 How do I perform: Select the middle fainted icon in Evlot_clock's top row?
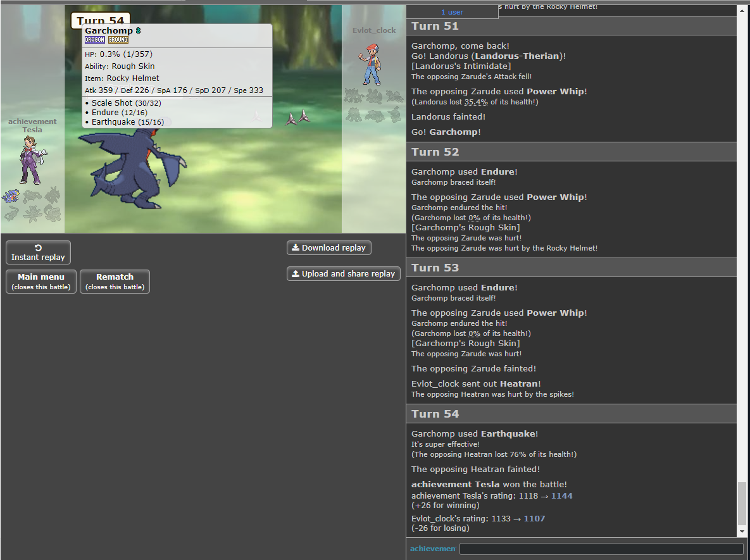tap(374, 97)
